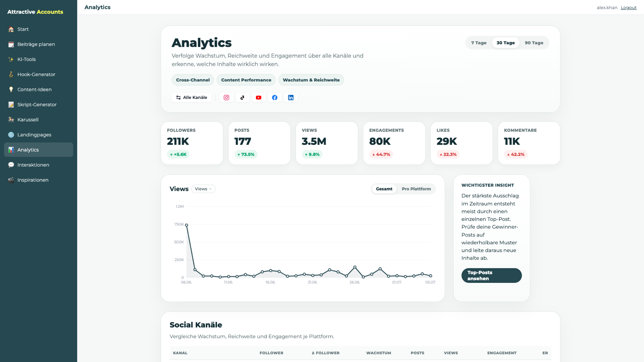Image resolution: width=644 pixels, height=362 pixels.
Task: Click the Social Kanäle heading
Action: tap(196, 325)
